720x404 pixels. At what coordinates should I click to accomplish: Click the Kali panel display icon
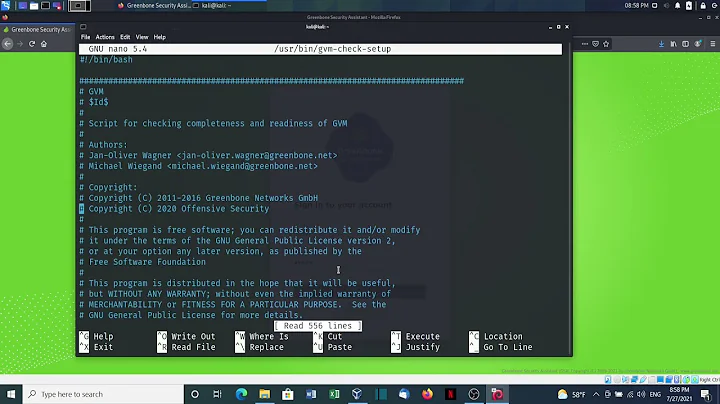(655, 6)
